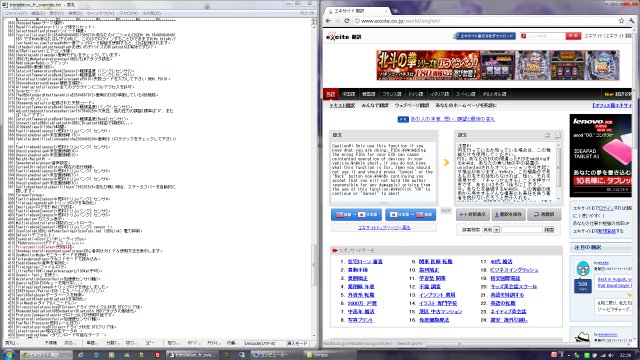Click the copy icon above the translation output

click(558, 135)
